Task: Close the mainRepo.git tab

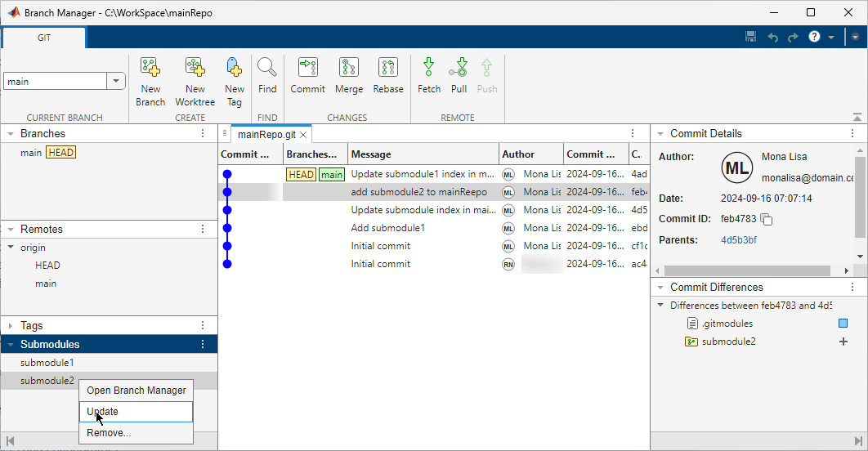Action: click(303, 135)
